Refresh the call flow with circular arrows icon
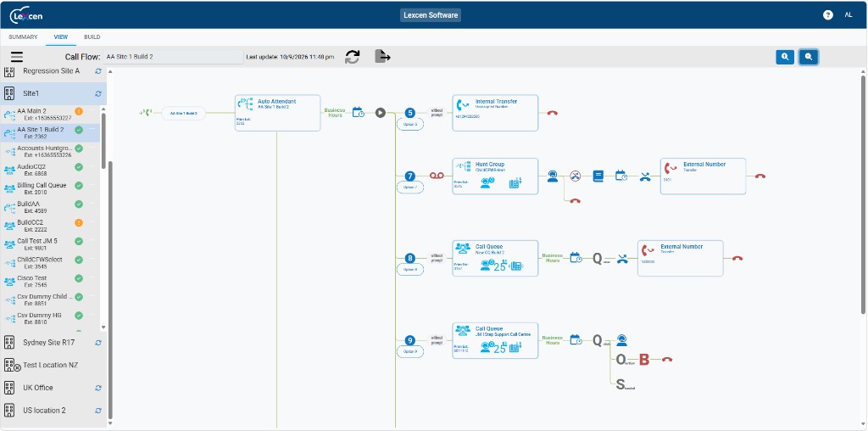This screenshot has height=431, width=868. (352, 57)
